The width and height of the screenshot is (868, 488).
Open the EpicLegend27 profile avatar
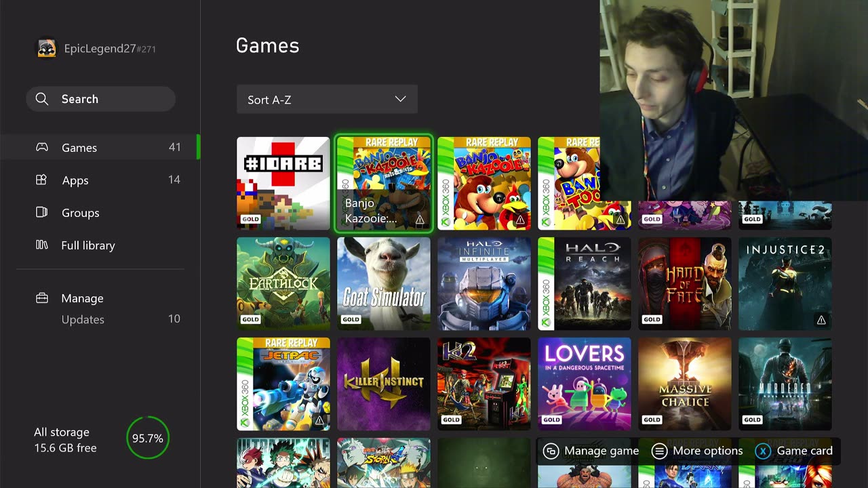(x=47, y=48)
